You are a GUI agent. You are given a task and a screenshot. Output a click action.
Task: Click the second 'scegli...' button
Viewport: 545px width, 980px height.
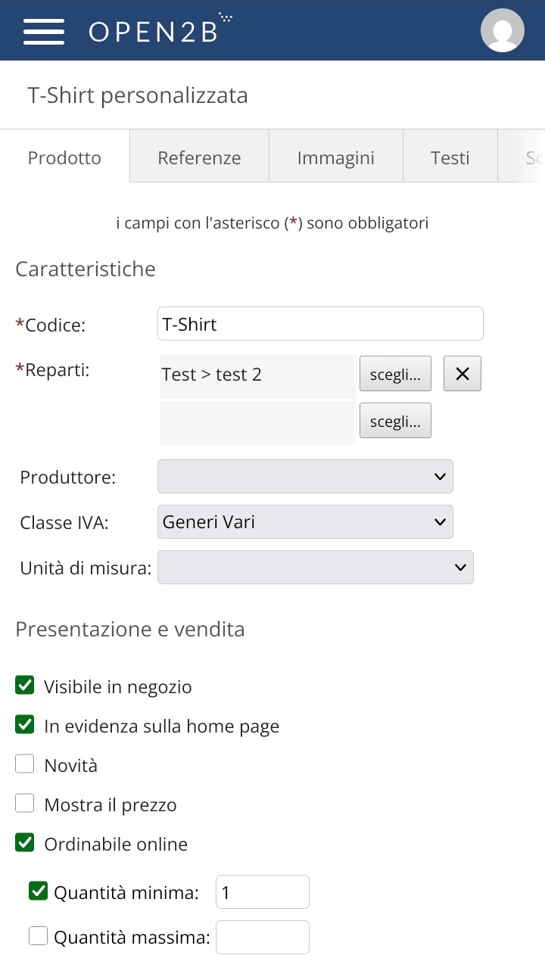pos(395,420)
